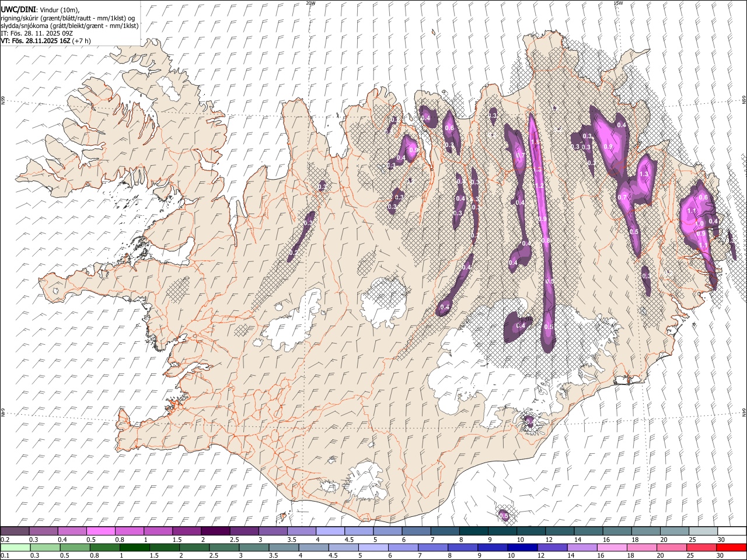Click the '(+7 h)' forecast offset text
747x560 pixels.
81,41
